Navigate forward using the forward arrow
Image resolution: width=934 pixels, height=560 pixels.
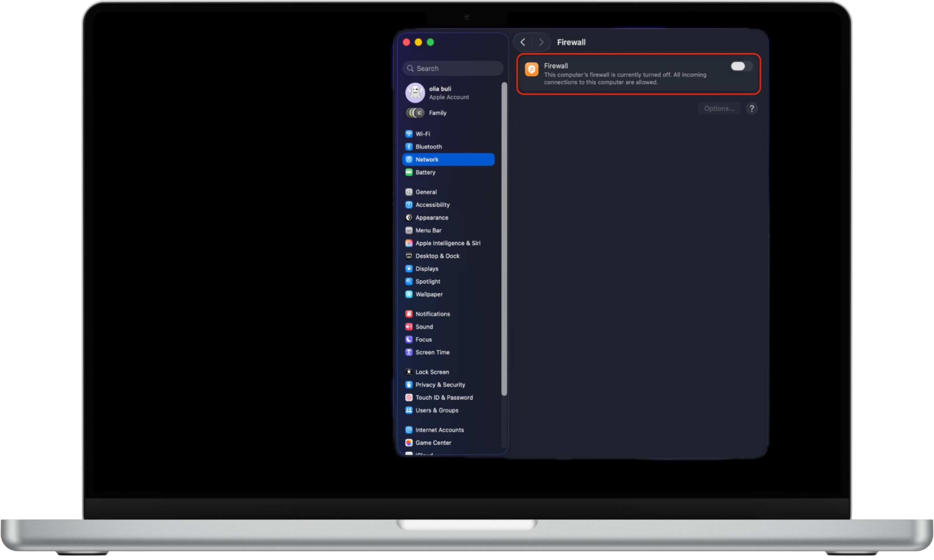[x=541, y=42]
